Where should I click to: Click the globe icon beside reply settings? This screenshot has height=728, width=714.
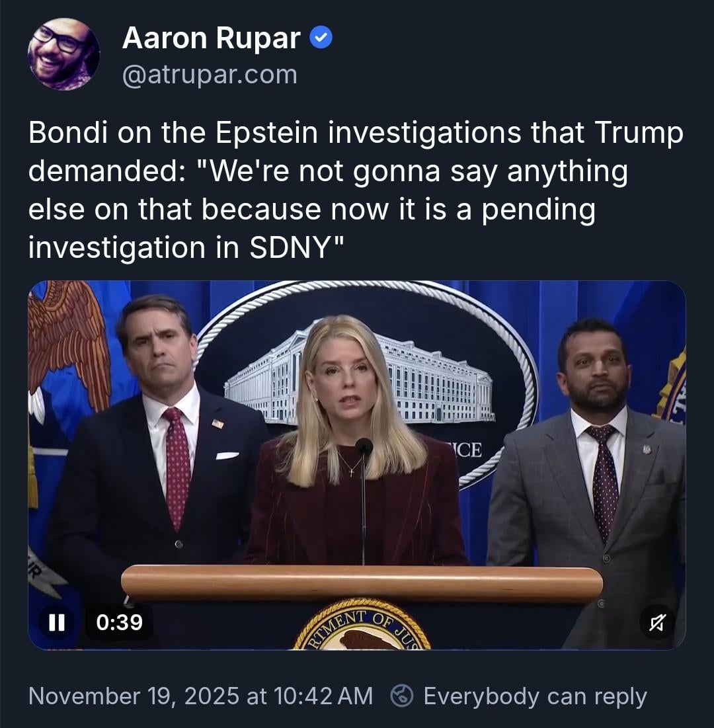(402, 696)
